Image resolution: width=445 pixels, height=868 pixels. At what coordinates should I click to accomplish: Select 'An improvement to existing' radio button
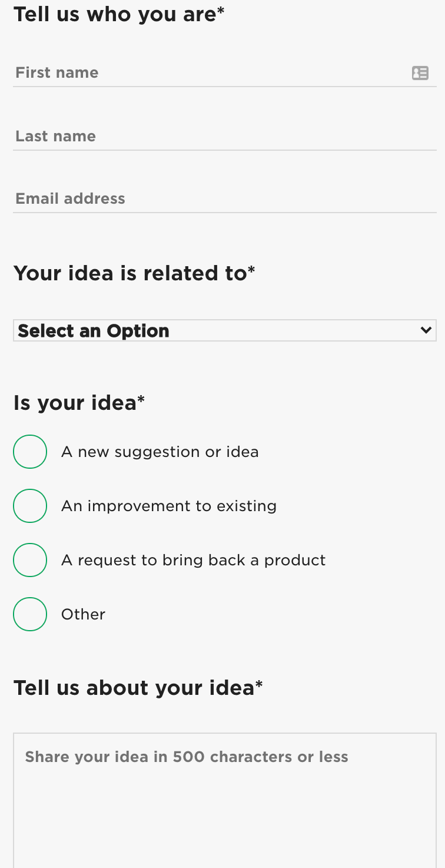(x=30, y=506)
